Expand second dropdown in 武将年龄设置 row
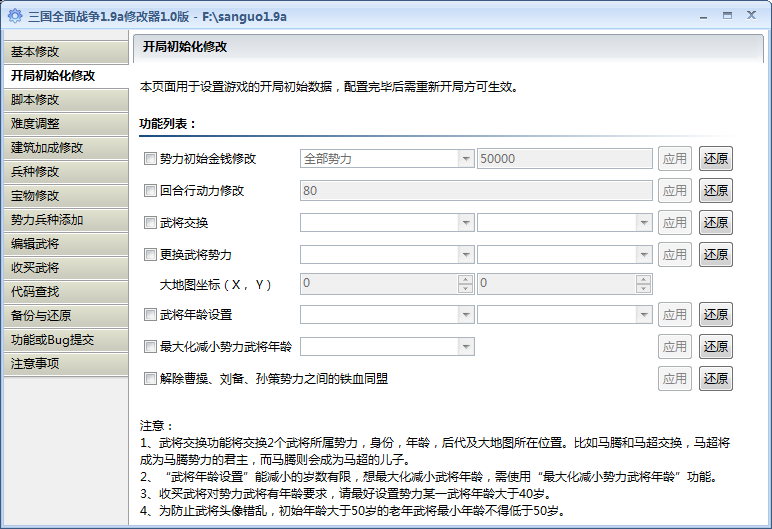The width and height of the screenshot is (772, 529). click(565, 315)
